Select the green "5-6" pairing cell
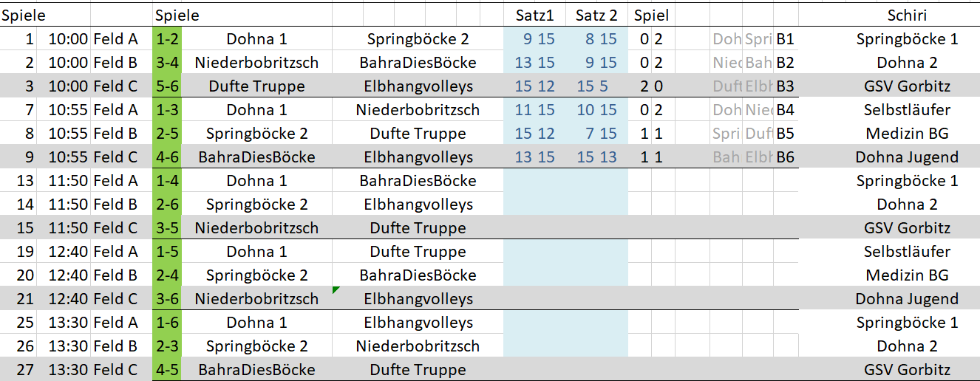Viewport: 980px width, 381px height. pos(166,86)
